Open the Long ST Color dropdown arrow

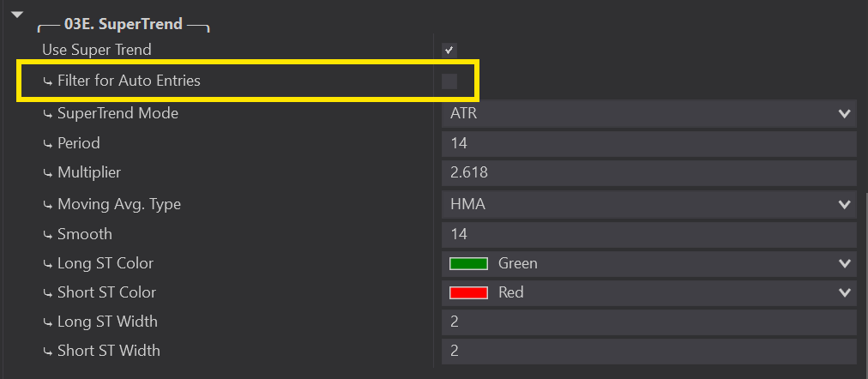tap(843, 263)
